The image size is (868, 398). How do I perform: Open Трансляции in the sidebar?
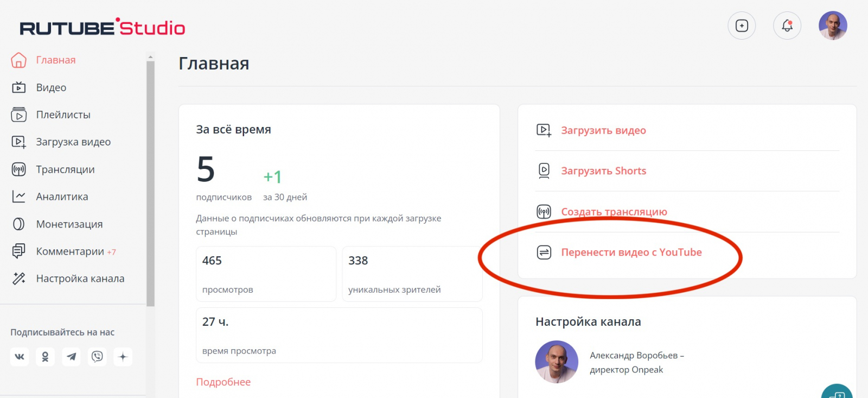(65, 169)
